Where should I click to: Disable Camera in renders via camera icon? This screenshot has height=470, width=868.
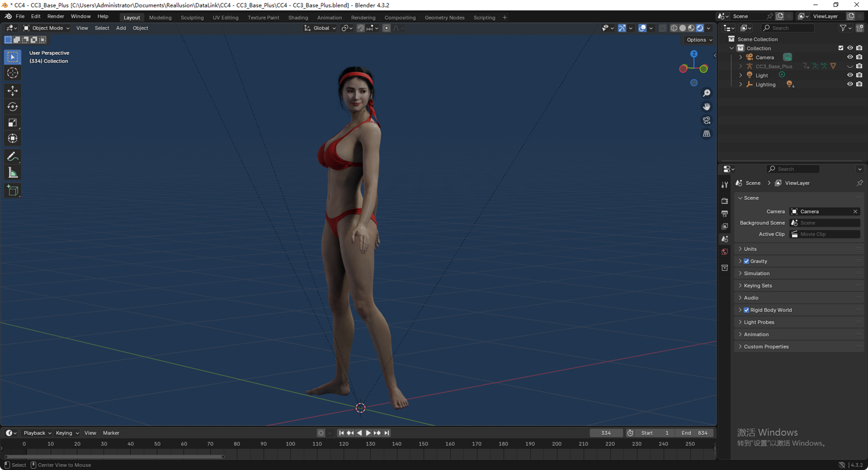(859, 57)
